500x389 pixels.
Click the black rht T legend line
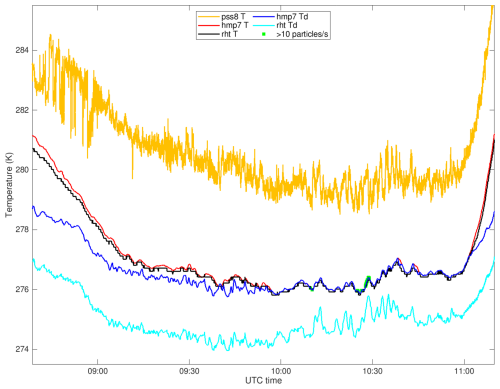pos(209,34)
